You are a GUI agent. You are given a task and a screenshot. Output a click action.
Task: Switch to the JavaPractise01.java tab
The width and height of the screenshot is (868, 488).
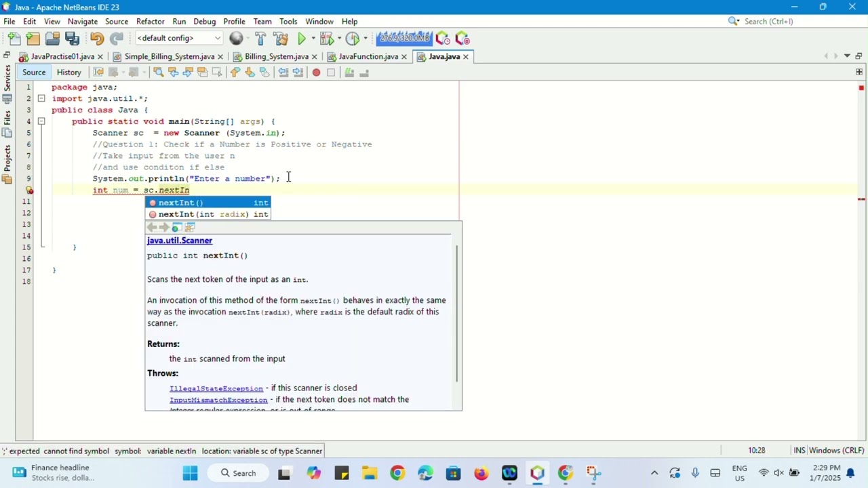[62, 57]
